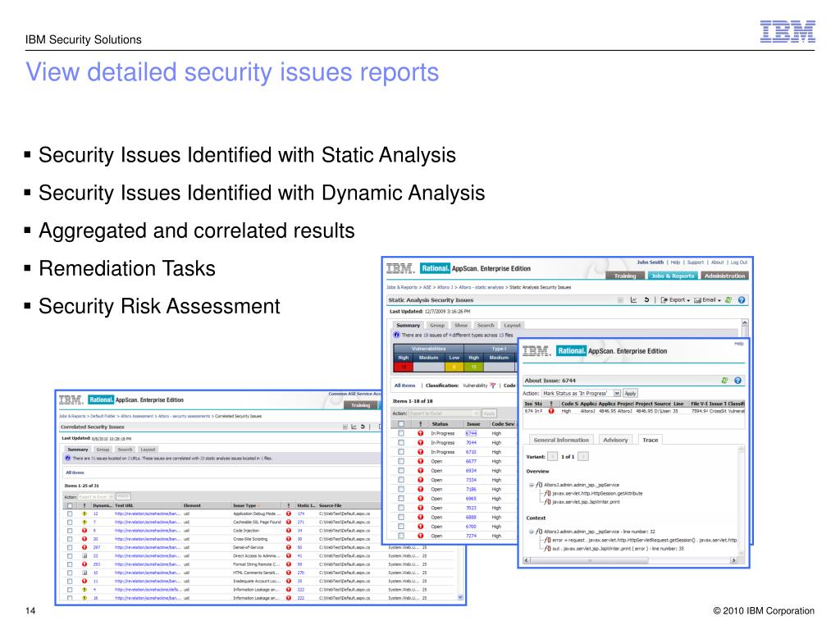Switch to the Advisory tab in About Issue window
The height and width of the screenshot is (630, 840).
[x=615, y=440]
